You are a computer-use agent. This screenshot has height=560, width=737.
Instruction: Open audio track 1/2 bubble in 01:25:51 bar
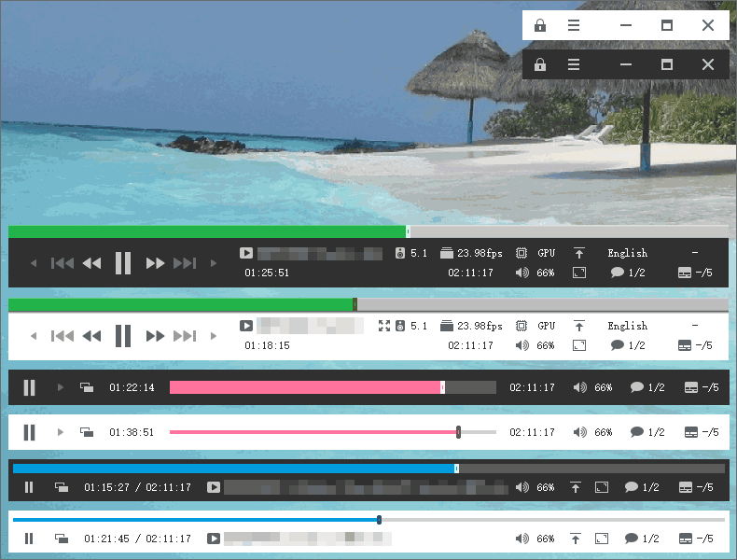click(628, 273)
